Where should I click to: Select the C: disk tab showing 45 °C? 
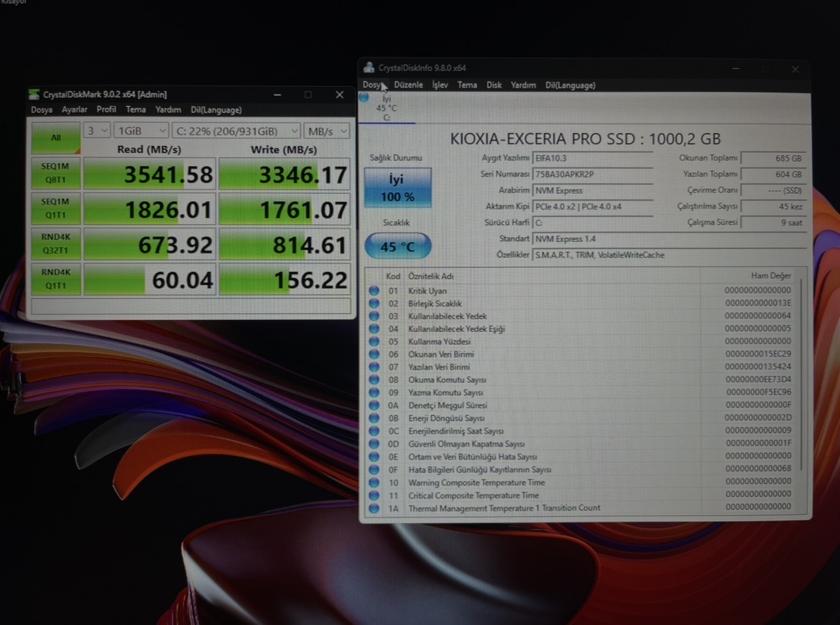pos(386,108)
